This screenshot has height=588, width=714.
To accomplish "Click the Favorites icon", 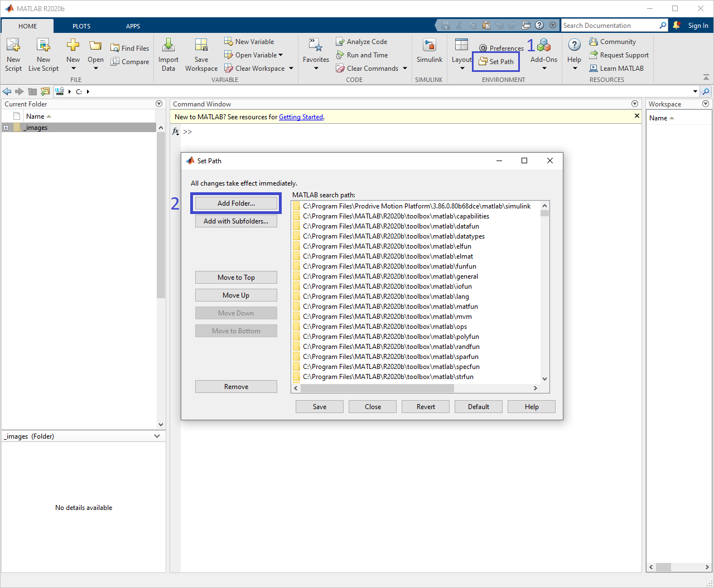I will 316,53.
